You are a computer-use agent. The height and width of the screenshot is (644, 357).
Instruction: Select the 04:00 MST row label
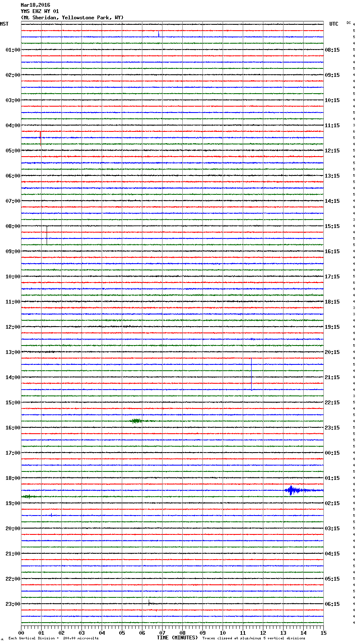[x=13, y=126]
